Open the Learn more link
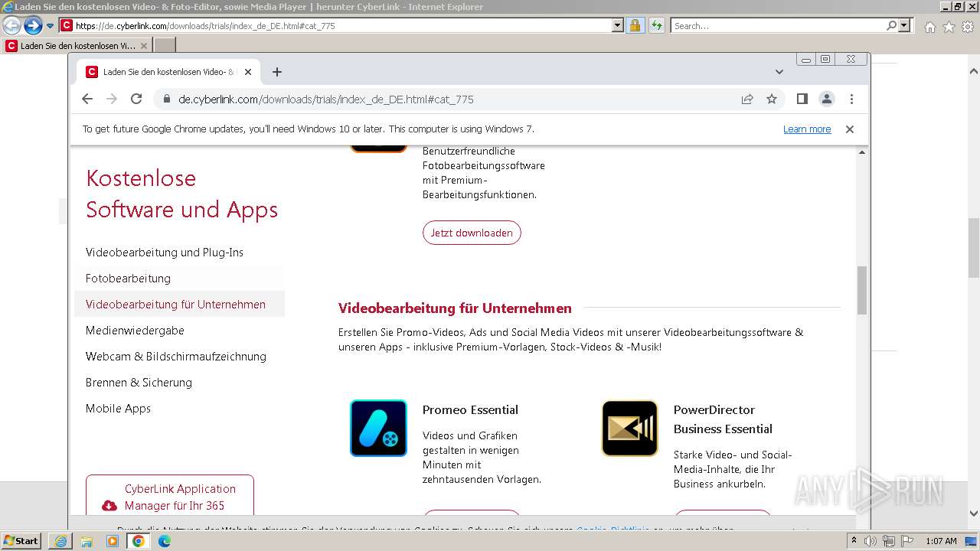Viewport: 980px width, 551px height. 807,129
